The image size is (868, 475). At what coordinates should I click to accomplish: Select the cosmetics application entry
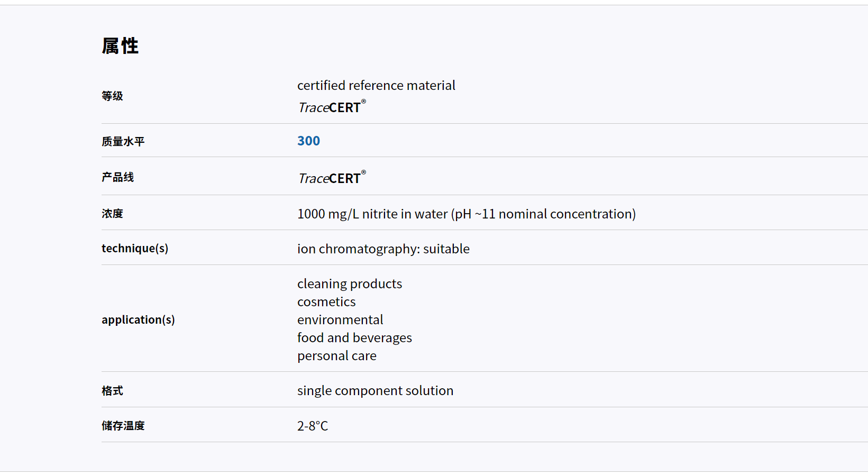[x=326, y=302]
